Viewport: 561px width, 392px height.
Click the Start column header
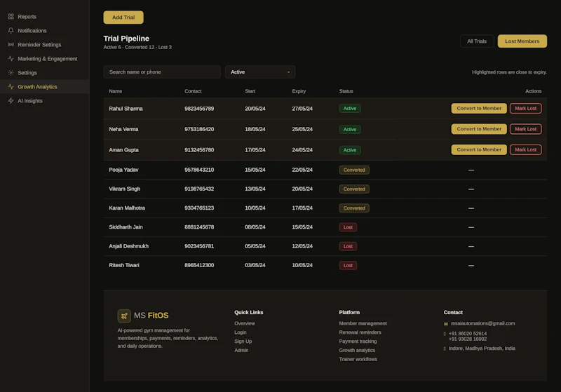(x=250, y=91)
